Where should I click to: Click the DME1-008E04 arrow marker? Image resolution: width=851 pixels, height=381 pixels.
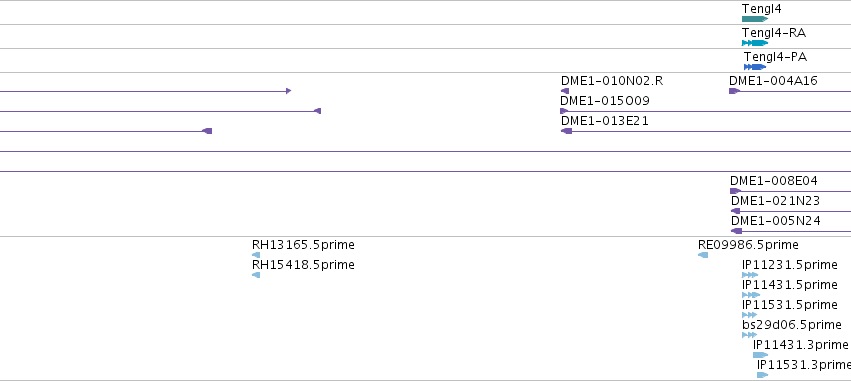coord(735,191)
